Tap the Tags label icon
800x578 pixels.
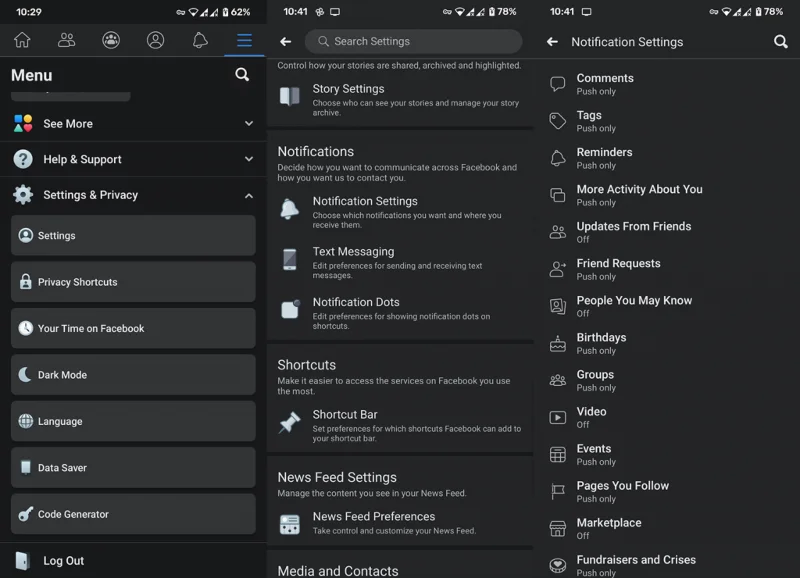[557, 121]
